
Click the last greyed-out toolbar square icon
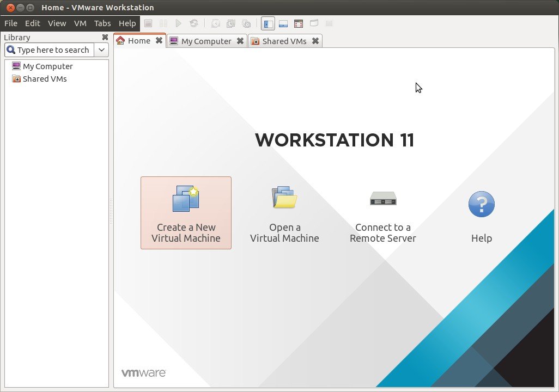(x=329, y=23)
